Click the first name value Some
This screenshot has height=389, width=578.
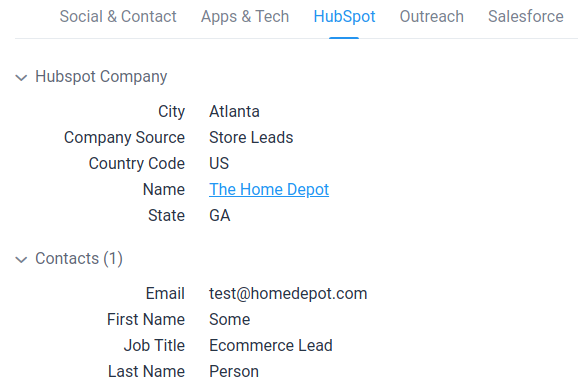pyautogui.click(x=230, y=319)
